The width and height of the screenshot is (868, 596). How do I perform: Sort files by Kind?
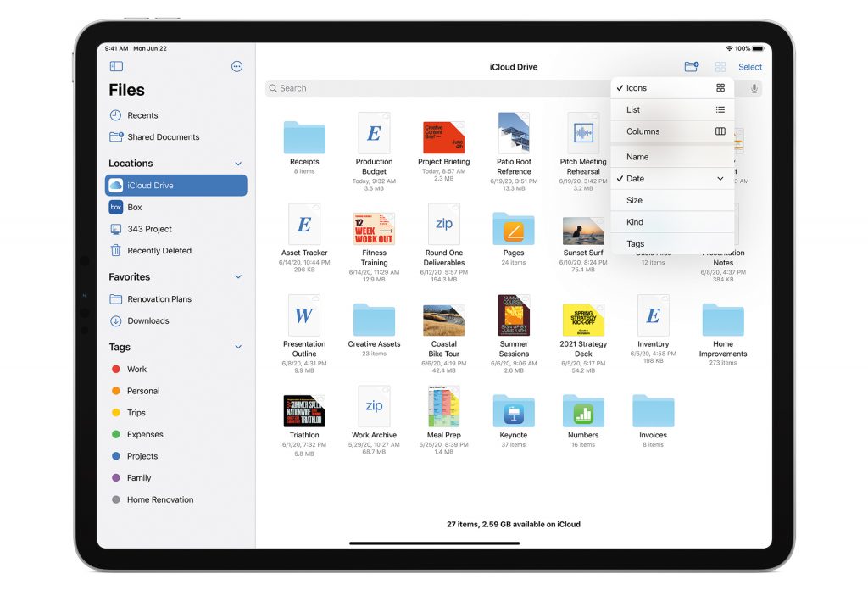(672, 221)
